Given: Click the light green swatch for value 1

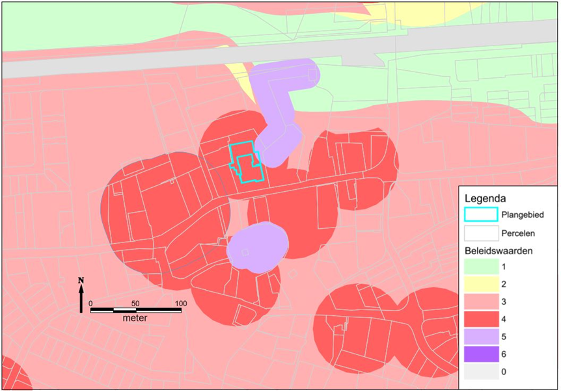Looking at the screenshot, I should (x=481, y=267).
